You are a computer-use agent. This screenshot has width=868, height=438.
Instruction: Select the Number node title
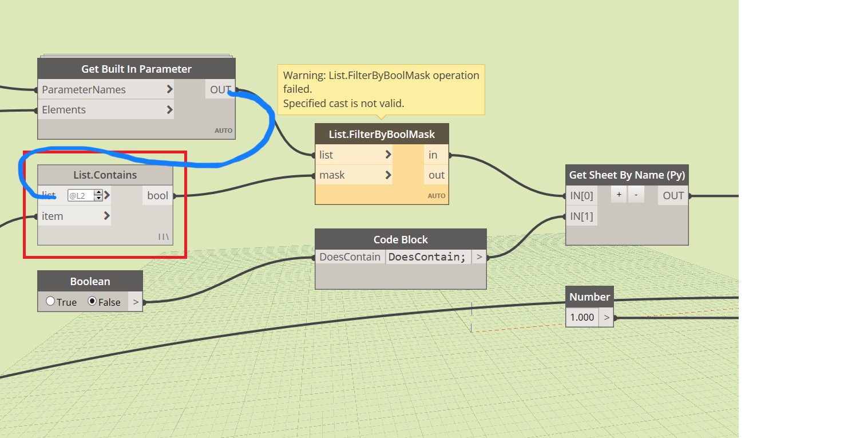[x=589, y=297]
